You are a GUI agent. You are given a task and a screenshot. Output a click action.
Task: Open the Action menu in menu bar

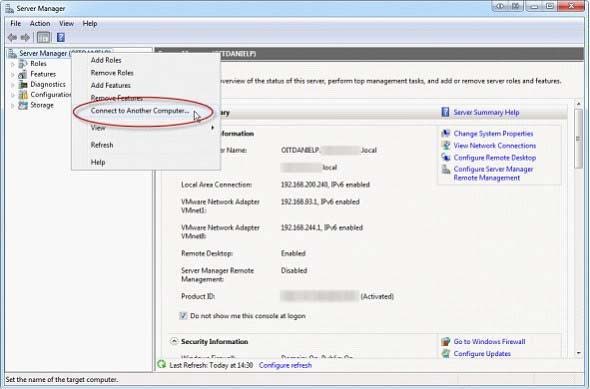click(40, 23)
